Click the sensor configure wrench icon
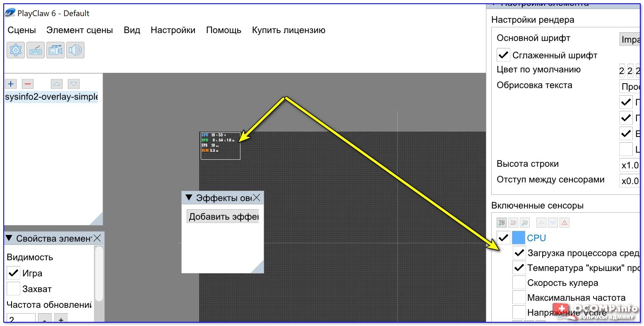 coord(525,223)
